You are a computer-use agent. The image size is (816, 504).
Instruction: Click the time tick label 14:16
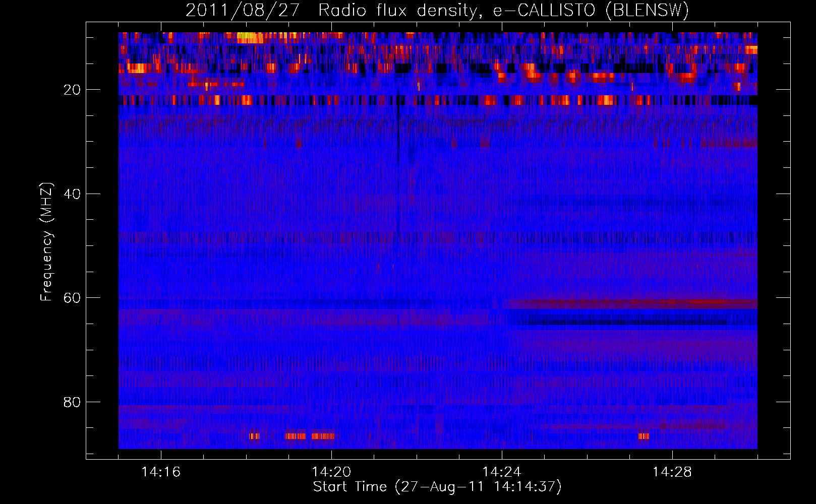[x=161, y=472]
